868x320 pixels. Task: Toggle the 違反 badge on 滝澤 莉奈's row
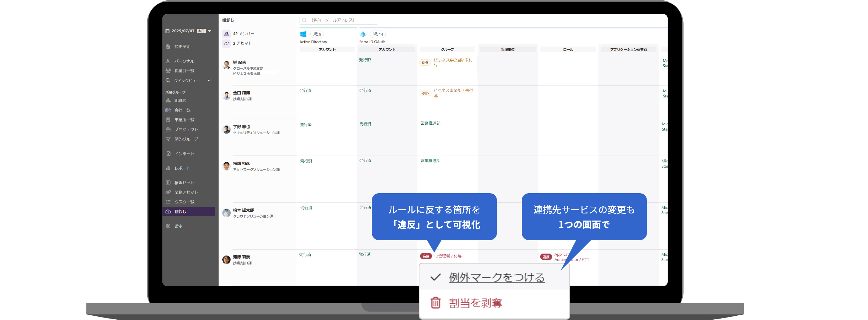coord(426,256)
